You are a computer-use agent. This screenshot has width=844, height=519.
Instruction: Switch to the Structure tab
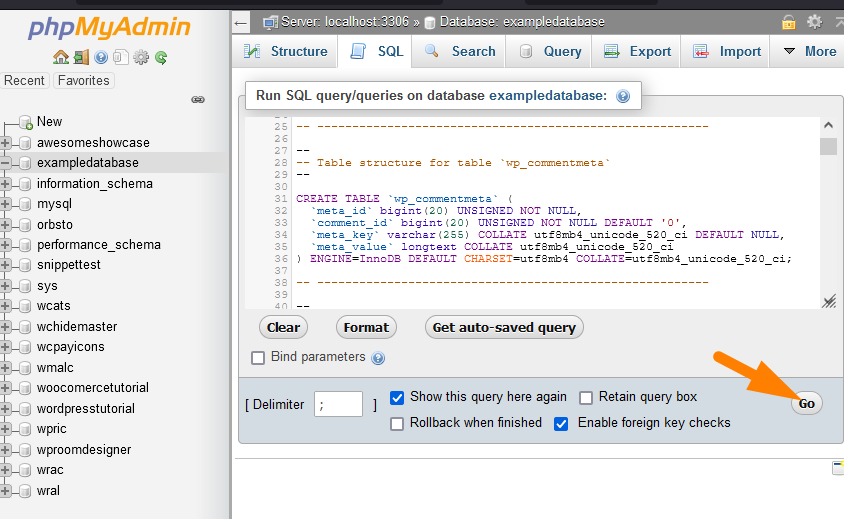coord(285,52)
